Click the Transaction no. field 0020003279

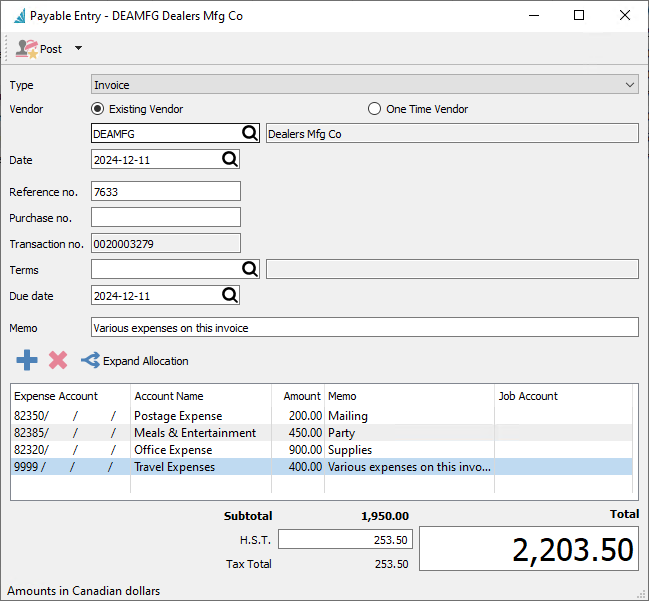point(166,243)
